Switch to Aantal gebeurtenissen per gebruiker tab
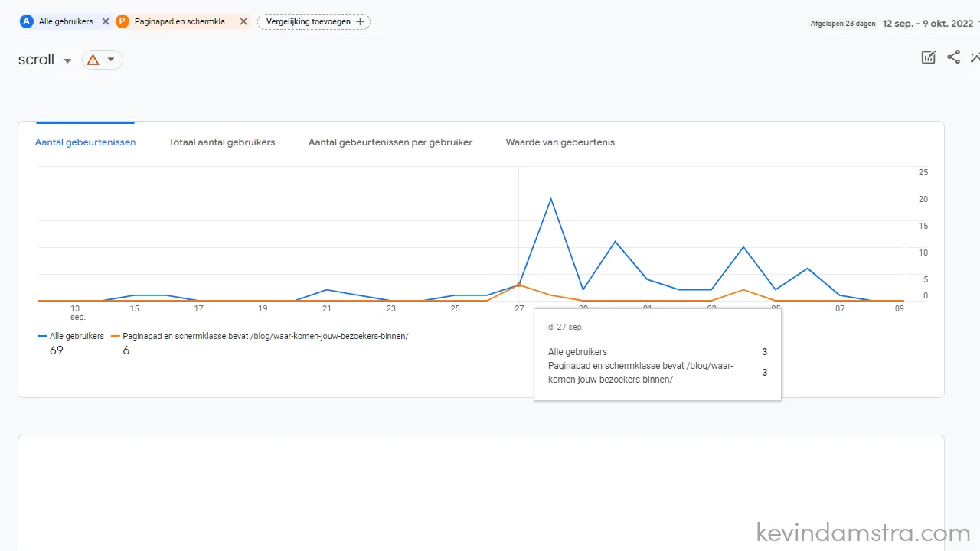The height and width of the screenshot is (551, 980). tap(390, 142)
